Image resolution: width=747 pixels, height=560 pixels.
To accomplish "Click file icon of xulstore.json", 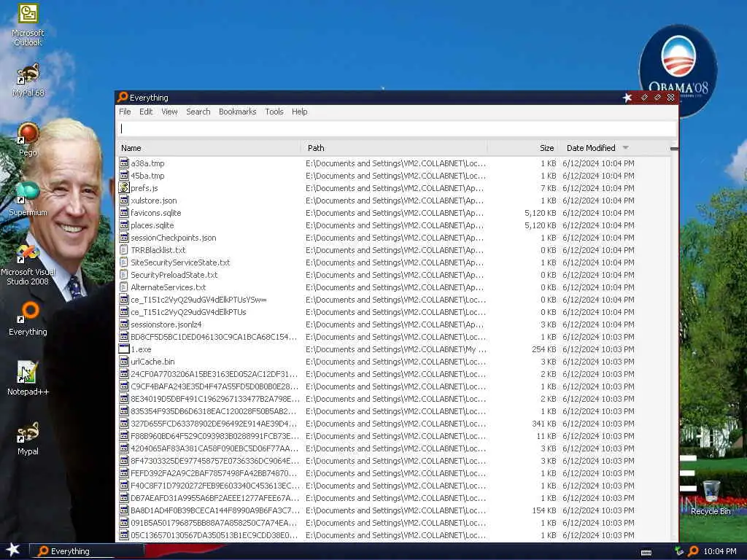I will click(124, 201).
